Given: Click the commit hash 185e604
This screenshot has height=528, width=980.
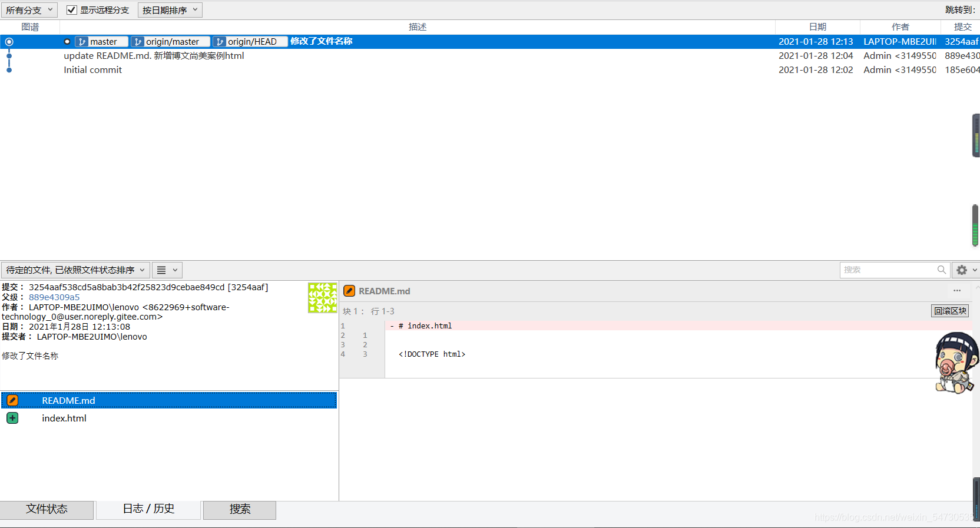Looking at the screenshot, I should click(x=962, y=70).
